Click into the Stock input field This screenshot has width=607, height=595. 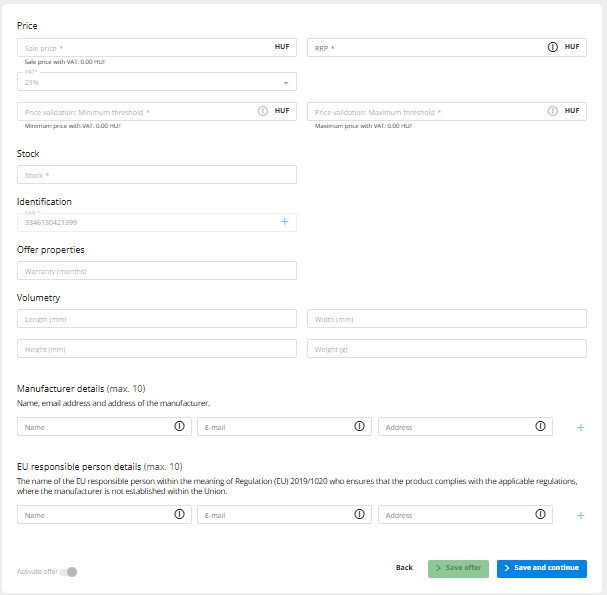point(156,175)
